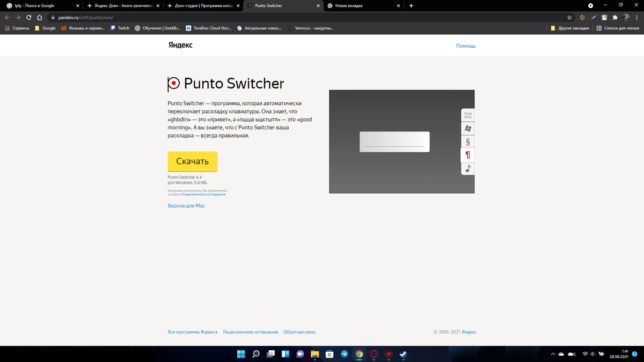Open TeraBox Cloud Storage bookmark
The image size is (644, 362).
coord(208,28)
